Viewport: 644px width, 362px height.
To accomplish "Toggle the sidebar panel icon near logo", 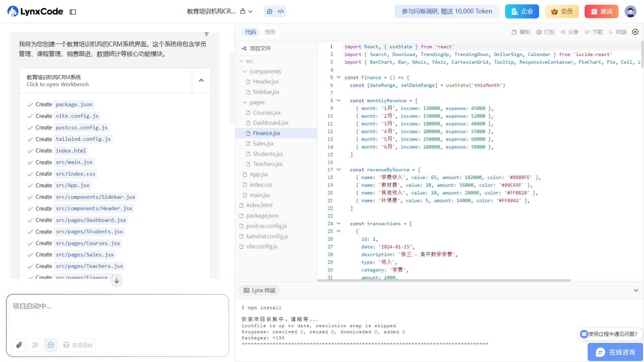I will click(73, 12).
